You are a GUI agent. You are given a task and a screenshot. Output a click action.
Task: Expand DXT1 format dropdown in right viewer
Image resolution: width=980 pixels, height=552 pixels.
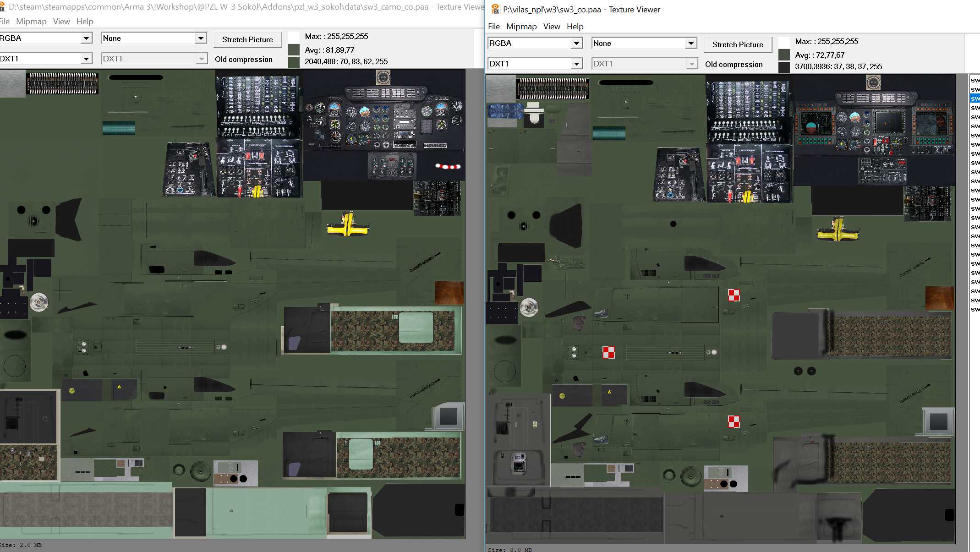coord(576,64)
